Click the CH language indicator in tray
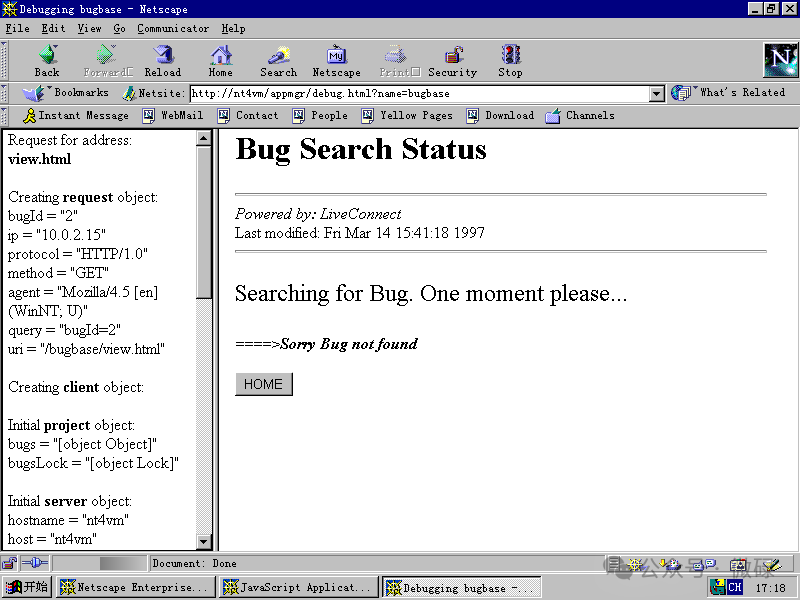Viewport: 800px width, 600px height. click(735, 587)
